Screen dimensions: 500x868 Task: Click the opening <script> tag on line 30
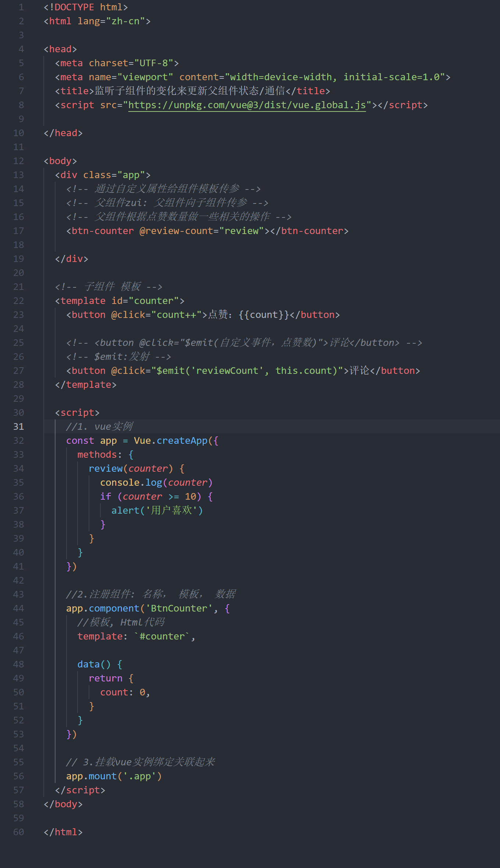pos(77,413)
